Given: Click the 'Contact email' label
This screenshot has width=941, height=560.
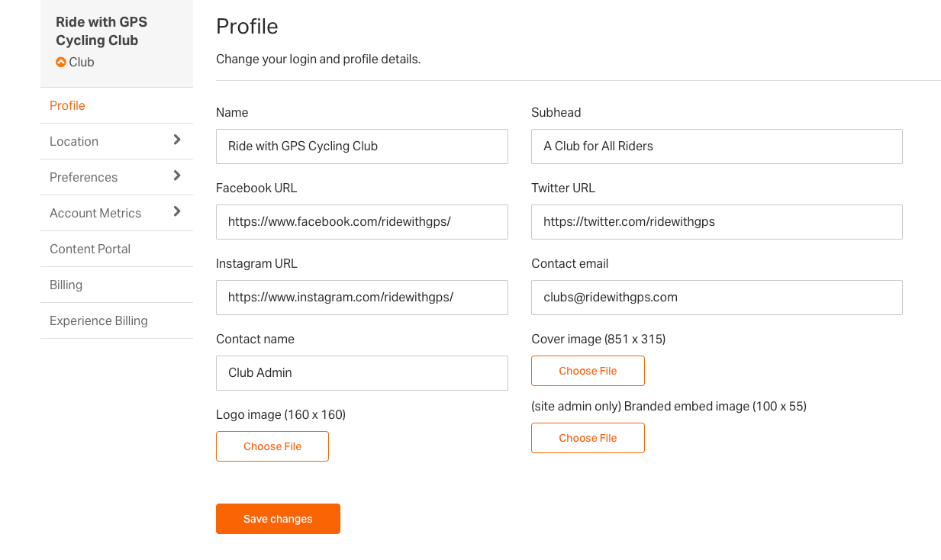Looking at the screenshot, I should coord(570,263).
